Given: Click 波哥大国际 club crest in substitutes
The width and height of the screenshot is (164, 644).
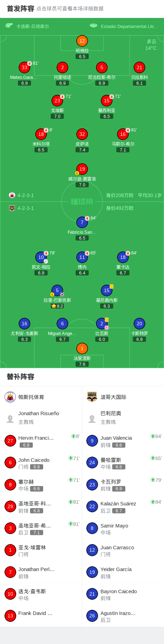Looking at the screenshot, I should 92,397.
